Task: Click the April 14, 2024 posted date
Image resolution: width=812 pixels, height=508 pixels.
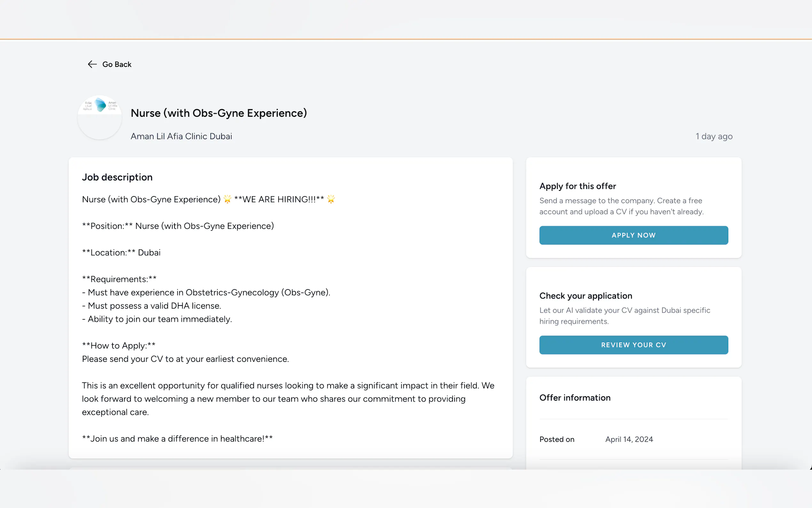Action: tap(629, 440)
